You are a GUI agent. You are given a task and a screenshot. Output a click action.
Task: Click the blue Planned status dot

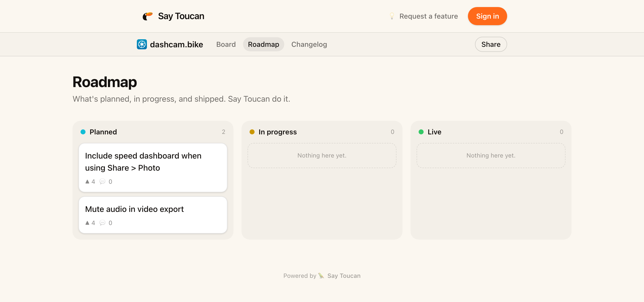point(83,132)
